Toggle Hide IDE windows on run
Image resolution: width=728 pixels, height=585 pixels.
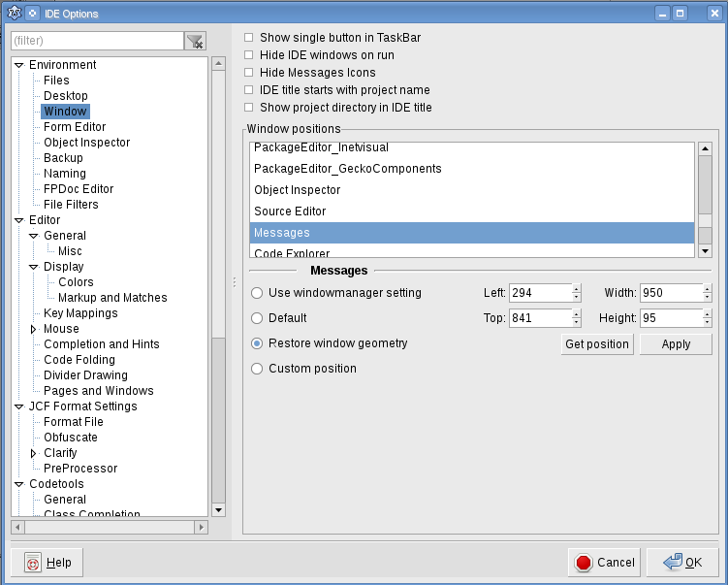click(249, 55)
